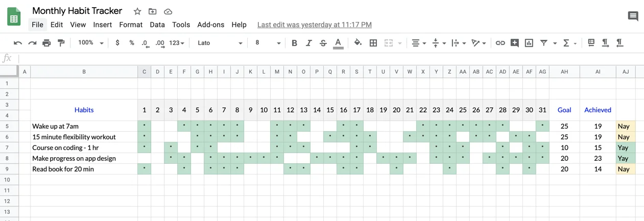This screenshot has height=221, width=644.
Task: Click format as currency button
Action: (117, 43)
